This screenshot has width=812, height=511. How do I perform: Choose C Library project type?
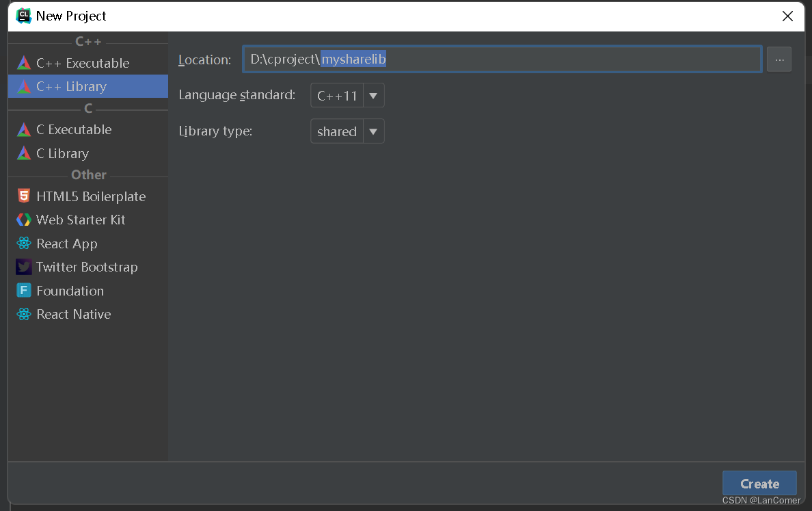88,153
